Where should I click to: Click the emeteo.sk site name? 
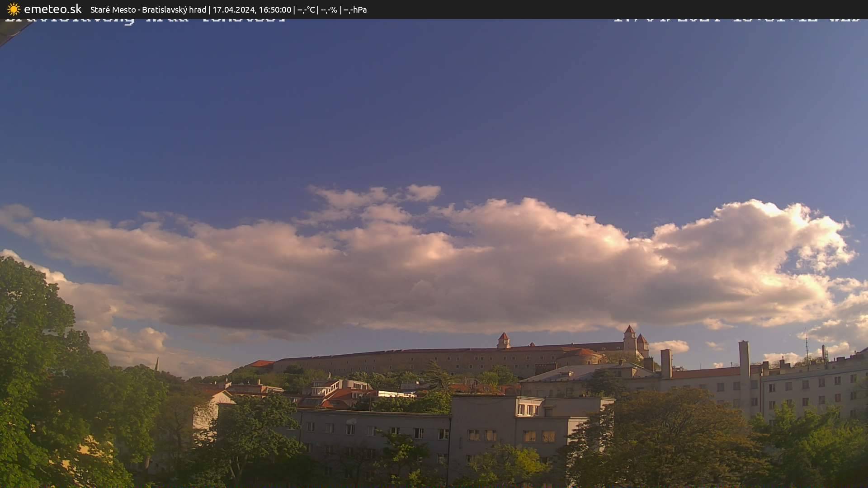(52, 9)
